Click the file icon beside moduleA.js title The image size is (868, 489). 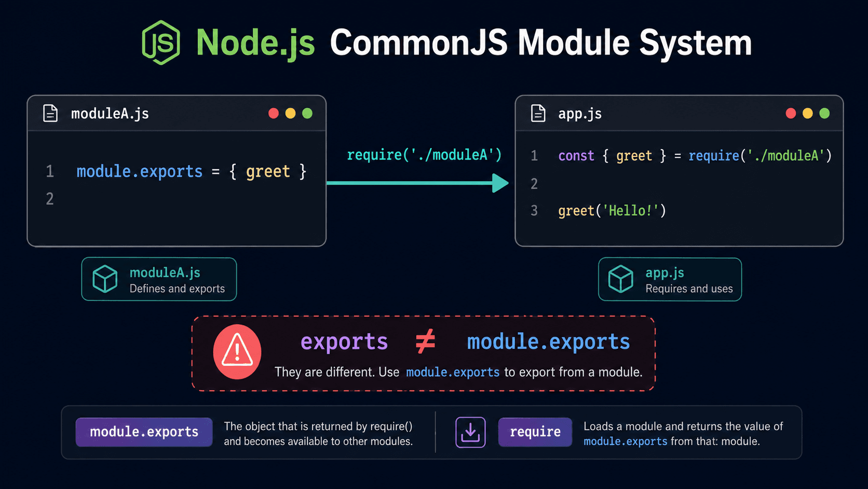click(x=50, y=113)
